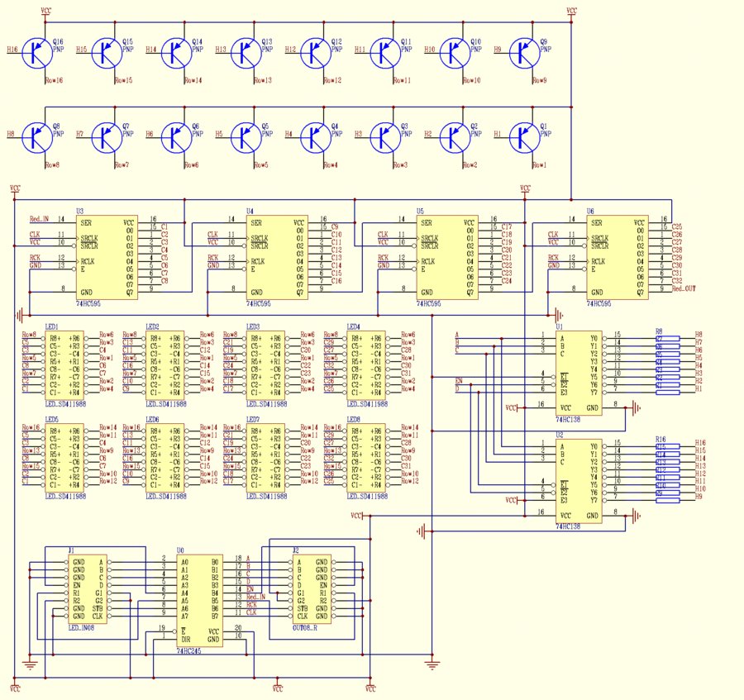Click the ground symbol left of U3
This screenshot has height=700, width=744.
19,315
